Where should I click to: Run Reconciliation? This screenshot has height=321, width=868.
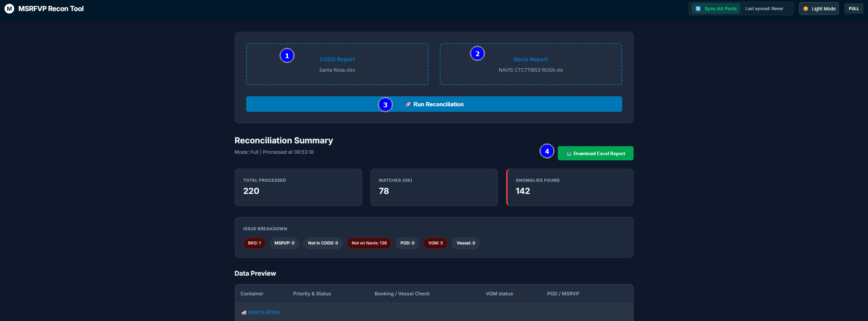(x=434, y=104)
